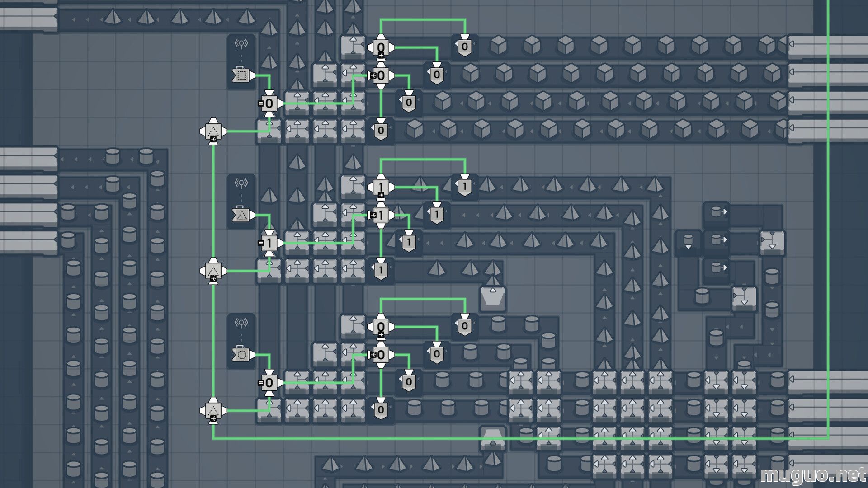Click the antenna icon above the circle-shape signal
This screenshot has width=868, height=488.
241,323
